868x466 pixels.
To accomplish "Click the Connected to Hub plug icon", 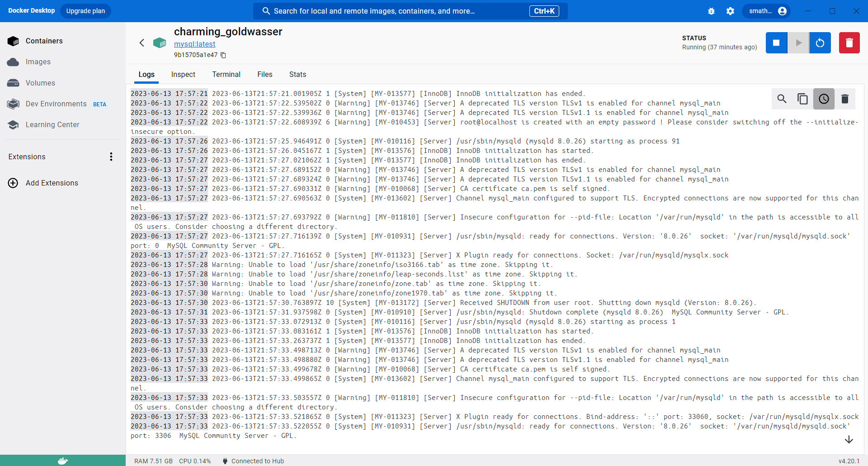I will pyautogui.click(x=225, y=461).
